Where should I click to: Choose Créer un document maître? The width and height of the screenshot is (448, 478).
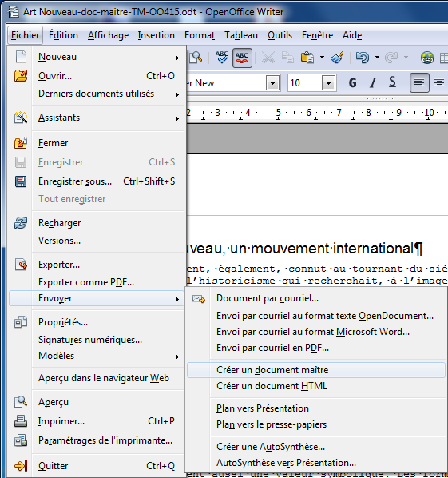(x=315, y=370)
